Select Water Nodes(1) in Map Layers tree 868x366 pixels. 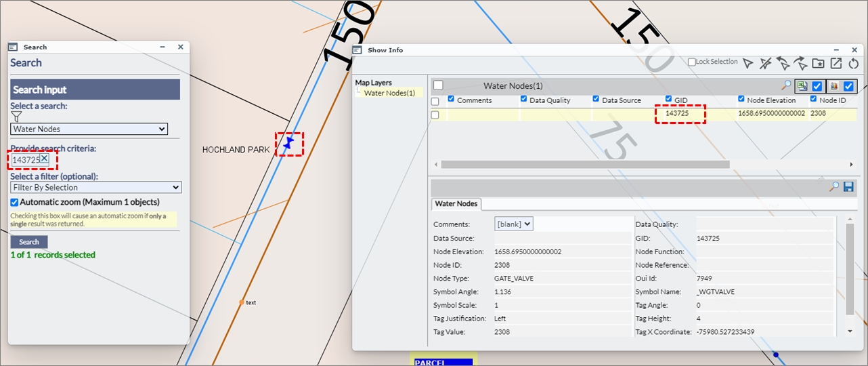[389, 93]
